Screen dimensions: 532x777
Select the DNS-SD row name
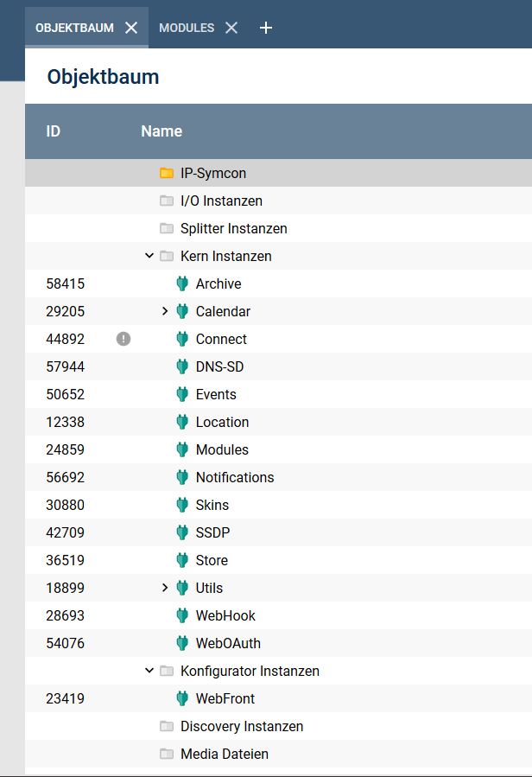pos(219,366)
